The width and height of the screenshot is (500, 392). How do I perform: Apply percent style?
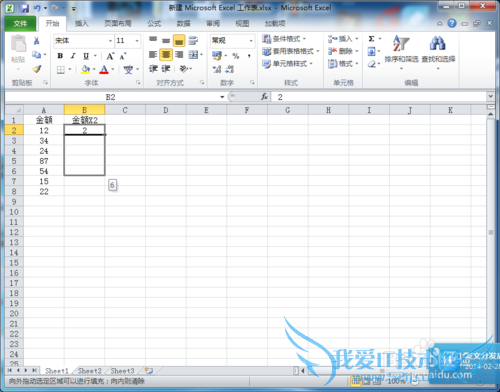click(236, 56)
